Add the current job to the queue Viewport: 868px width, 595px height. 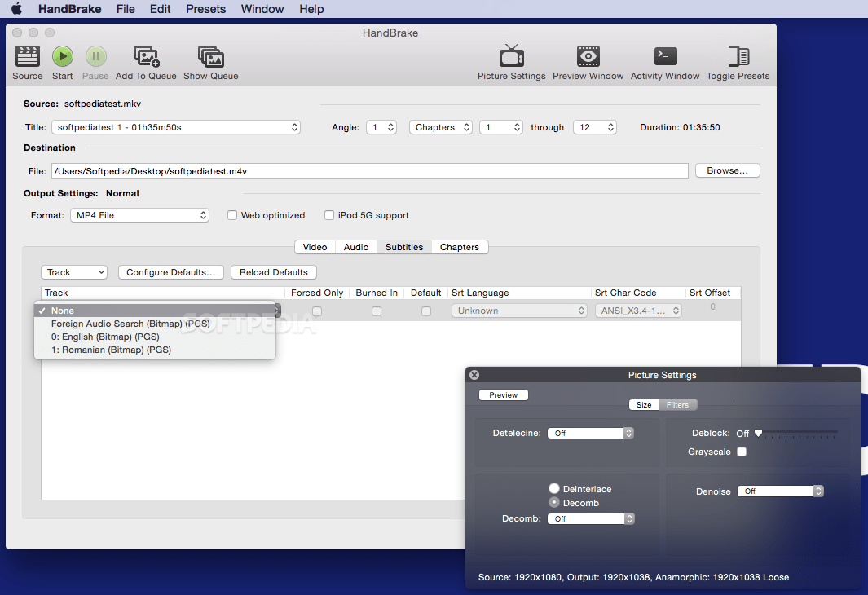tap(146, 61)
